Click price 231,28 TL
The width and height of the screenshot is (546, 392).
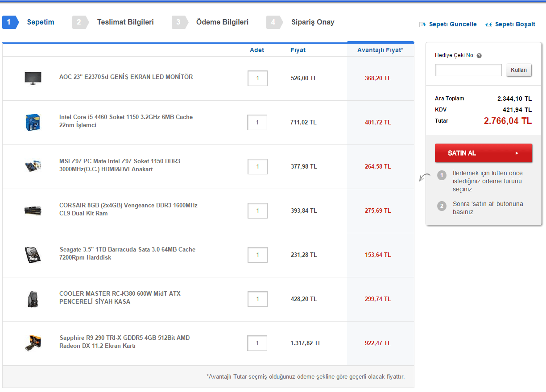pos(304,255)
